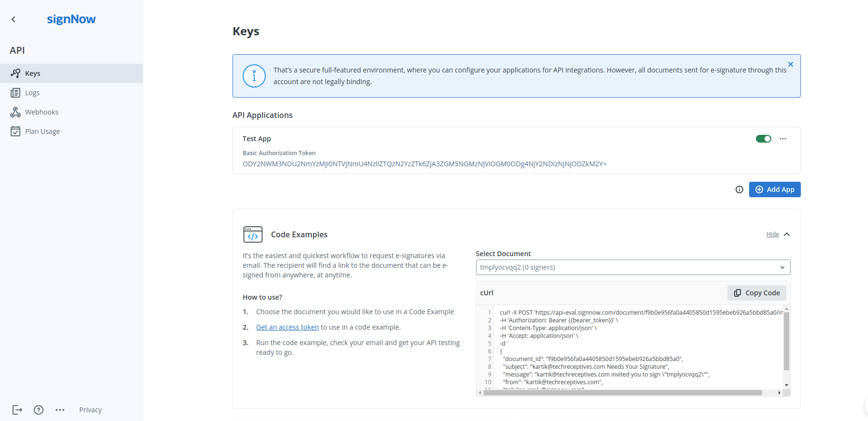
Task: Disable the Test App toggle switch
Action: [764, 139]
